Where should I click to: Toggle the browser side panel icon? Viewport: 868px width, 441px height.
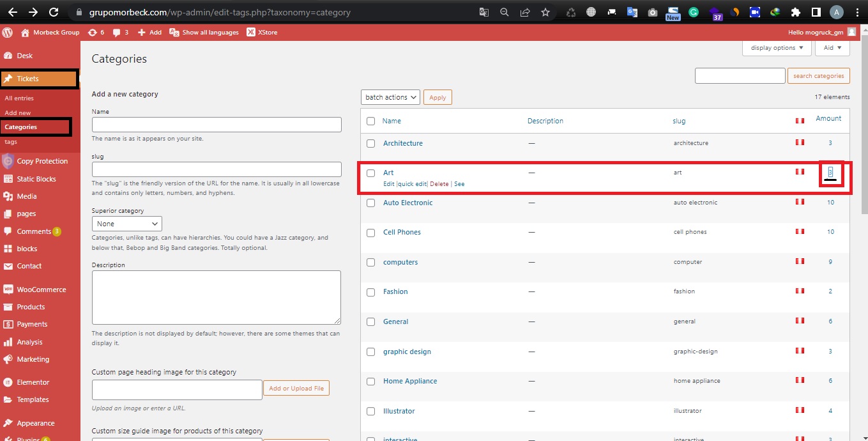816,12
